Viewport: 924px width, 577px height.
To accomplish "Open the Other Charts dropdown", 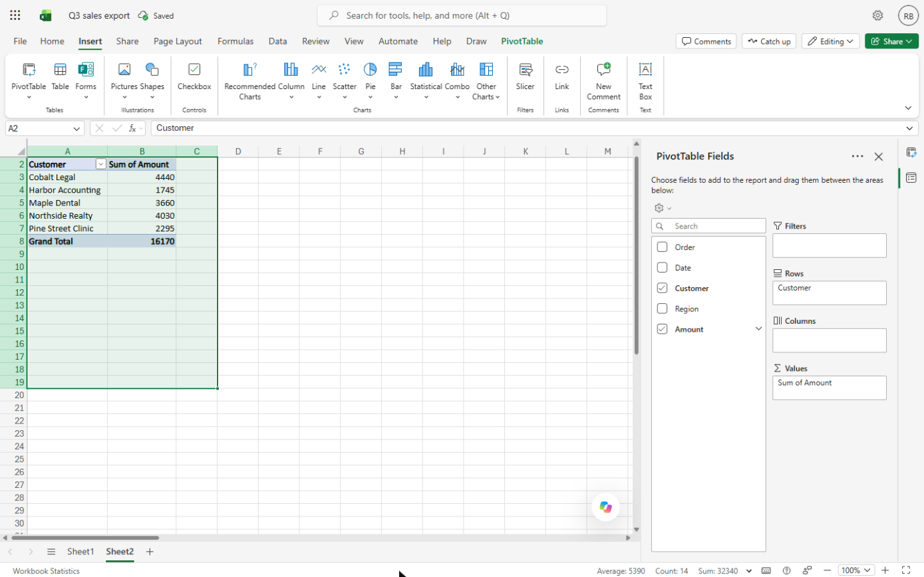I will tap(486, 80).
